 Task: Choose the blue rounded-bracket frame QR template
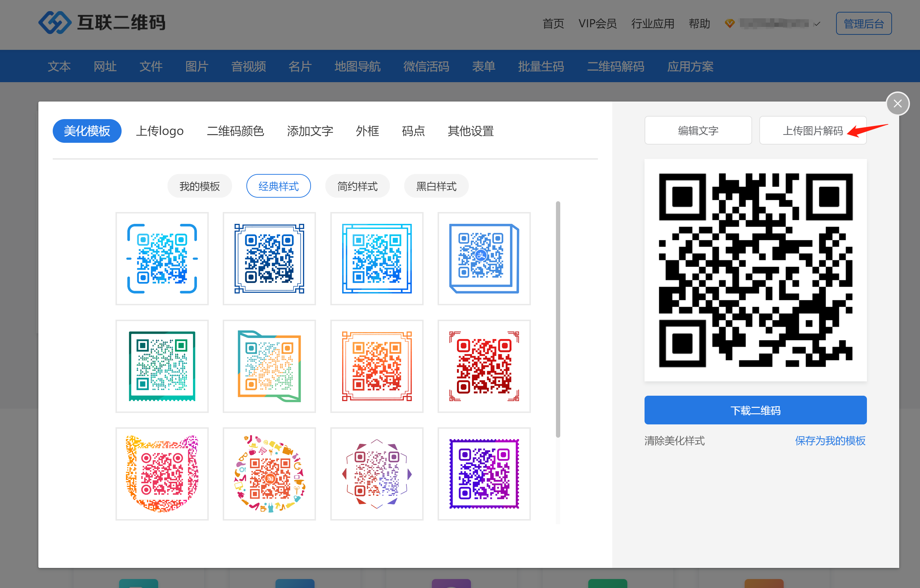(x=162, y=259)
